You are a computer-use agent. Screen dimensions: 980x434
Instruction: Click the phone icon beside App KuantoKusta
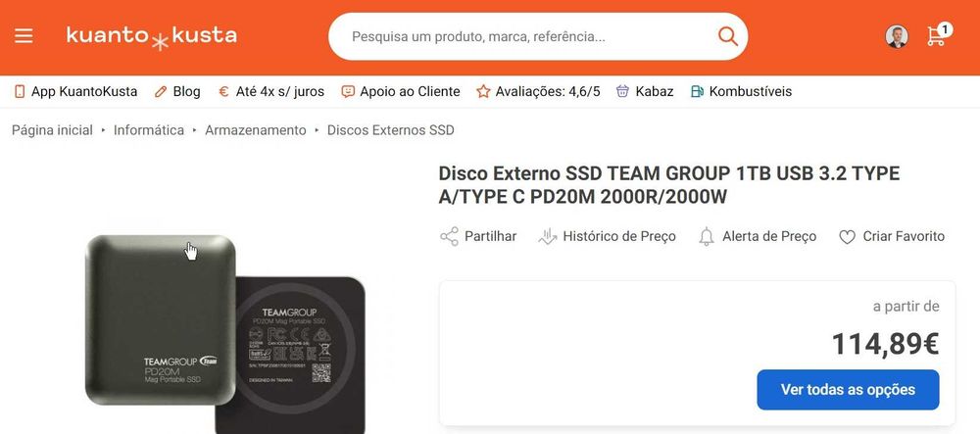20,92
